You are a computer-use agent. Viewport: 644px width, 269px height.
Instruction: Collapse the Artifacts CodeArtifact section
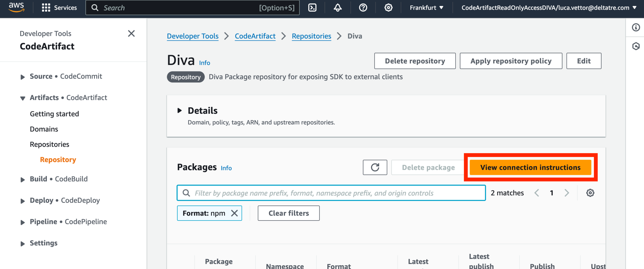(23, 98)
